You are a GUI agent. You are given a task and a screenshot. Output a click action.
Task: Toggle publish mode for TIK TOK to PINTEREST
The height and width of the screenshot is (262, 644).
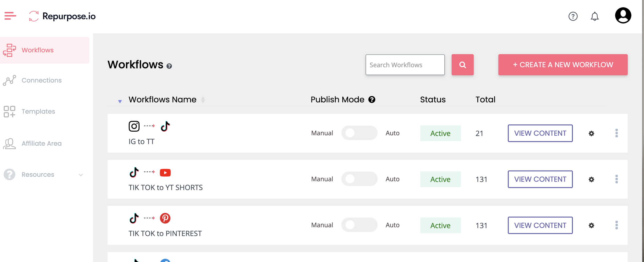(x=359, y=225)
